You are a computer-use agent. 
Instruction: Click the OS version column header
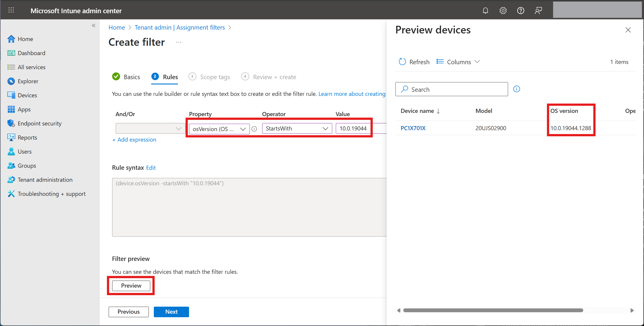click(x=564, y=111)
